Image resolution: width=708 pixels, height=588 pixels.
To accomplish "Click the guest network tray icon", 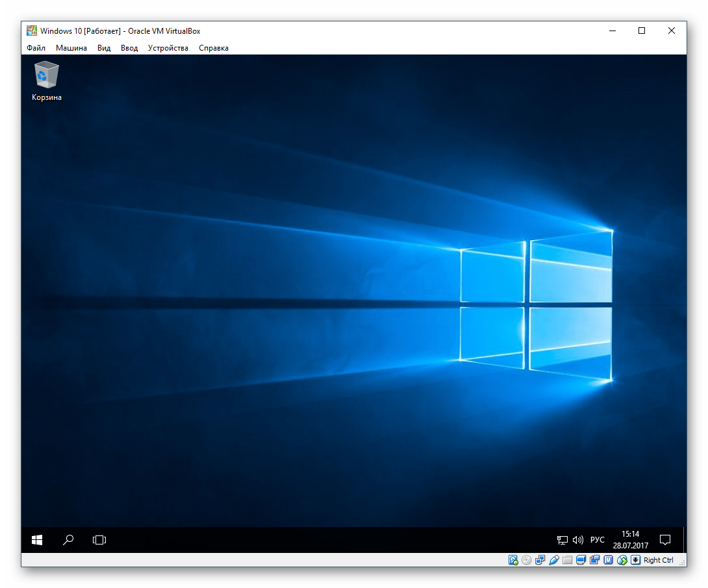I will click(x=562, y=540).
